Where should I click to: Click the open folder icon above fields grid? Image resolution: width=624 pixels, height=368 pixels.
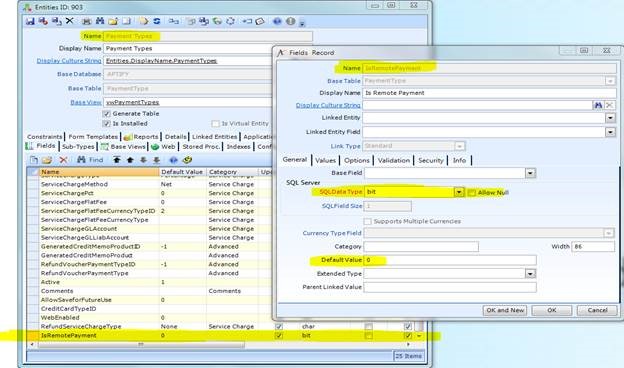pos(47,160)
